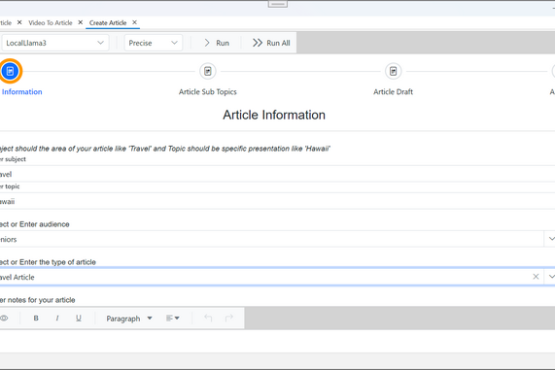The image size is (555, 370).
Task: Open the text alignment dropdown
Action: (x=172, y=318)
